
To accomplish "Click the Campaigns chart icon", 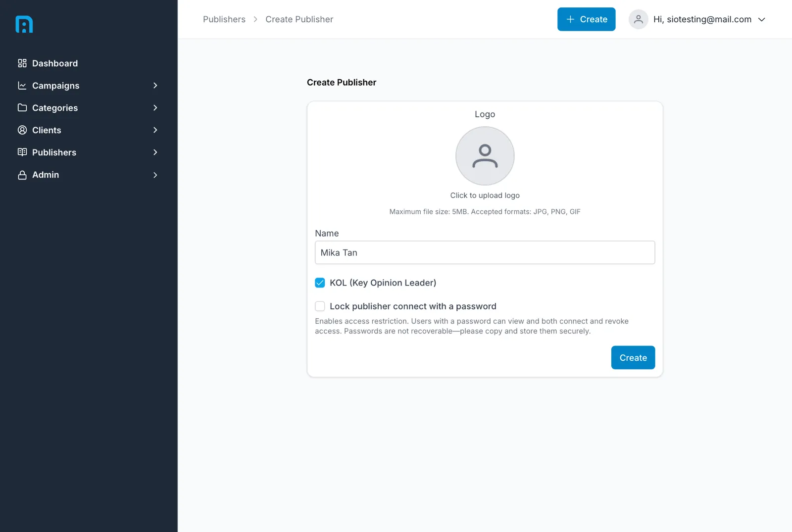I will pos(22,86).
